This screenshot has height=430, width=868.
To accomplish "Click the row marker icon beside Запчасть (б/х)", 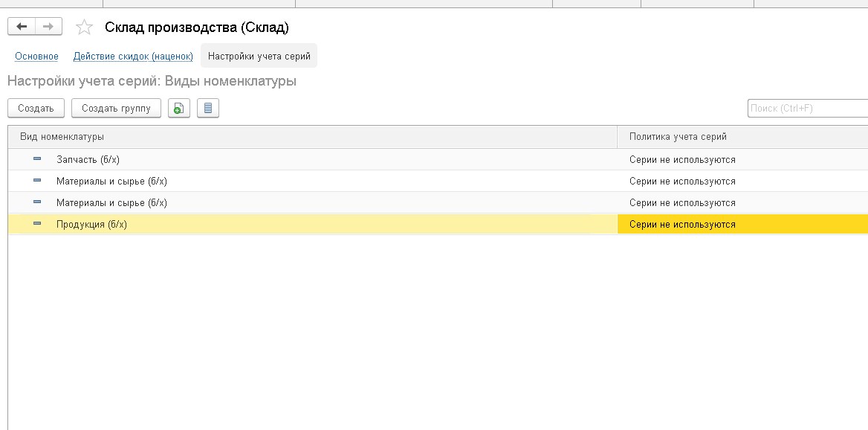I will click(x=37, y=159).
